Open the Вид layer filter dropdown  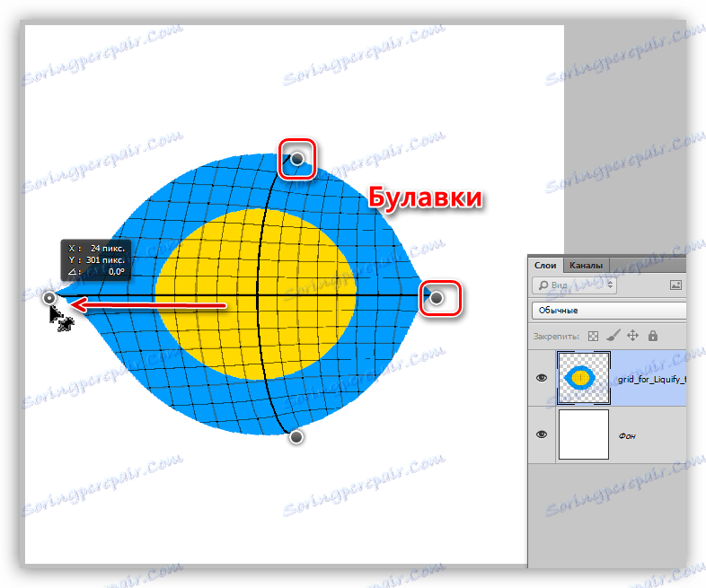pos(574,285)
